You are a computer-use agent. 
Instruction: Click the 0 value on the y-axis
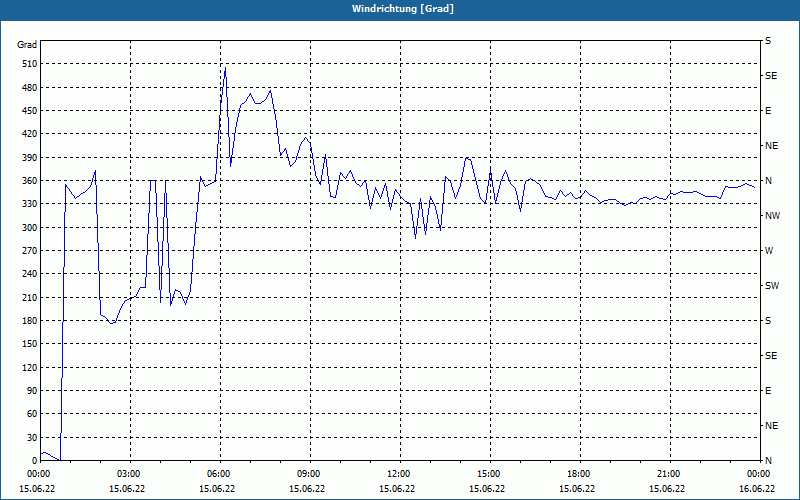click(x=34, y=461)
